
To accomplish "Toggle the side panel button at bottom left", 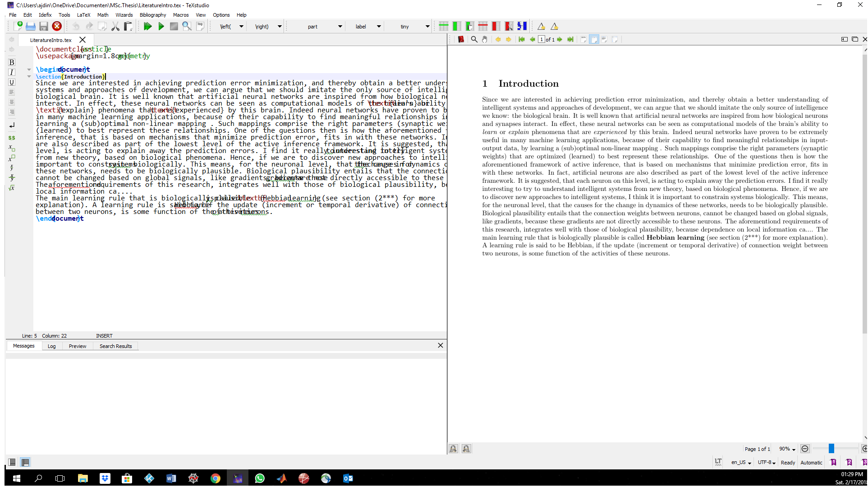I will click(12, 462).
